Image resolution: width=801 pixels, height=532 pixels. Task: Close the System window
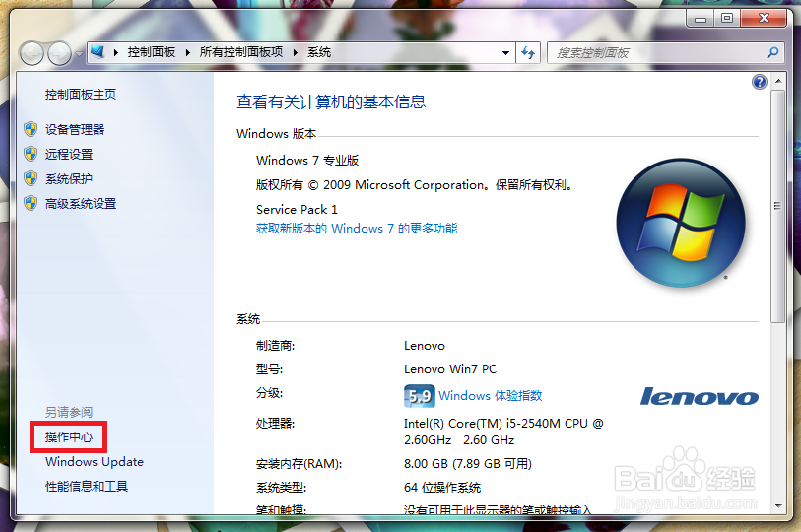click(764, 19)
